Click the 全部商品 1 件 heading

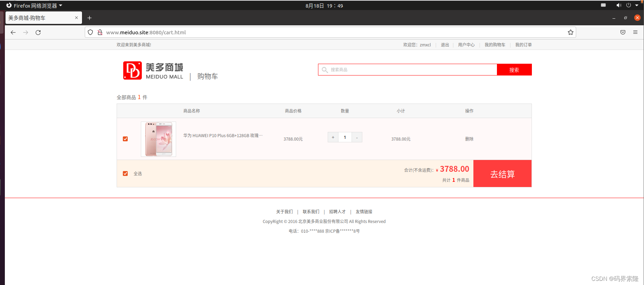point(132,97)
